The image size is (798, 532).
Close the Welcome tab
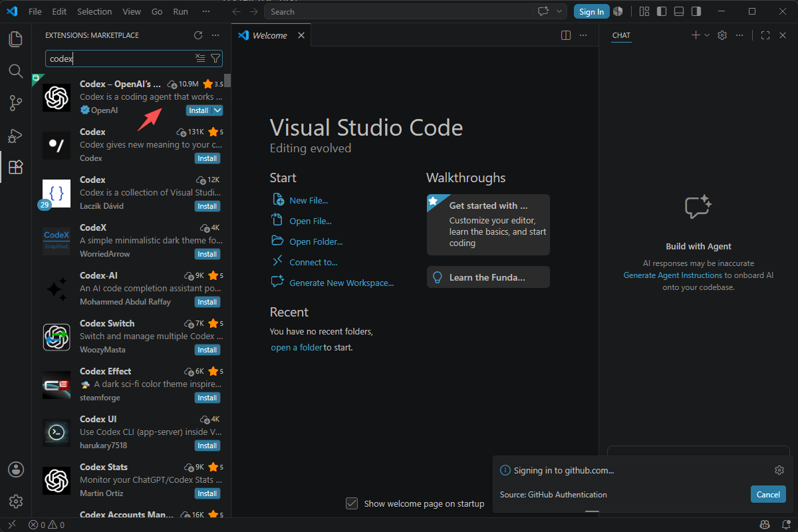(301, 35)
